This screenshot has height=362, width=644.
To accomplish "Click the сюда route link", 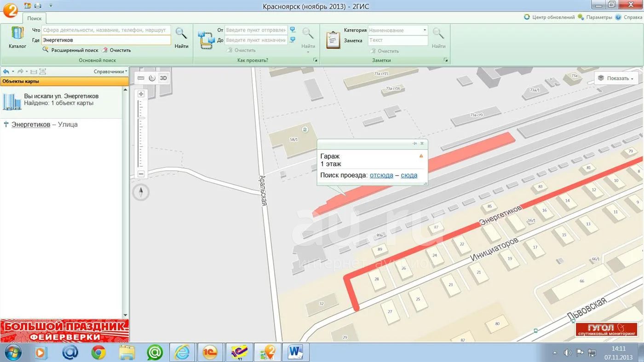I will [409, 175].
